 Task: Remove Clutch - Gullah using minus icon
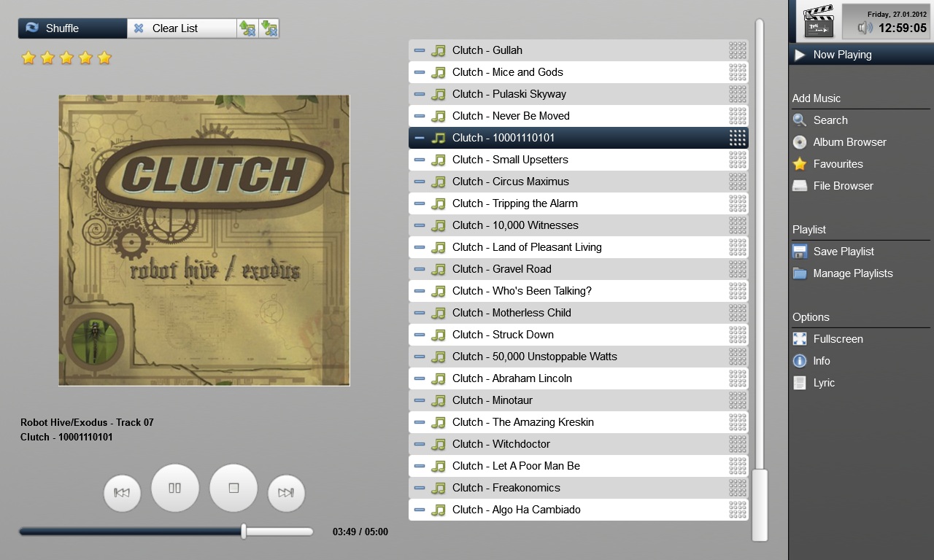click(x=420, y=50)
